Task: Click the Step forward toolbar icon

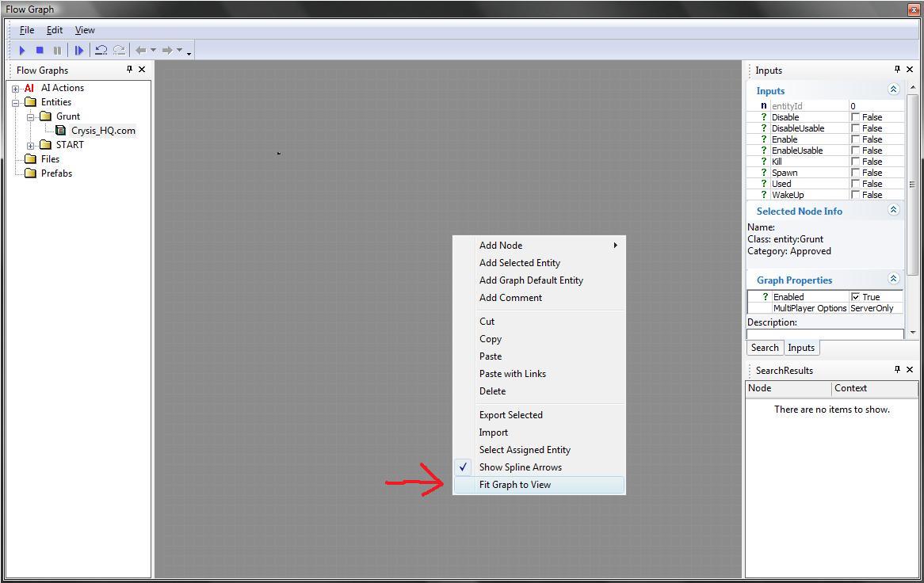Action: [78, 51]
